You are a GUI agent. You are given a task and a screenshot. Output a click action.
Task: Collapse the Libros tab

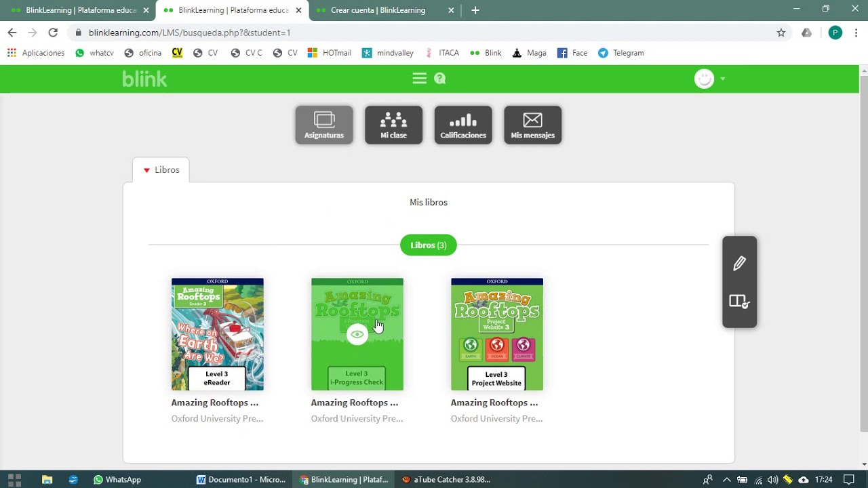pyautogui.click(x=161, y=170)
